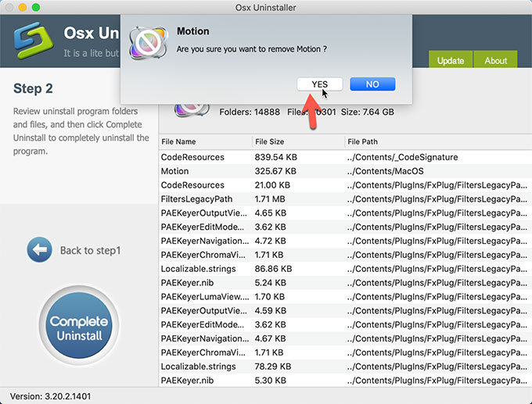The image size is (532, 404).
Task: Select PAEKeyerOutputVie... 4.59 KB row
Action: coord(345,310)
